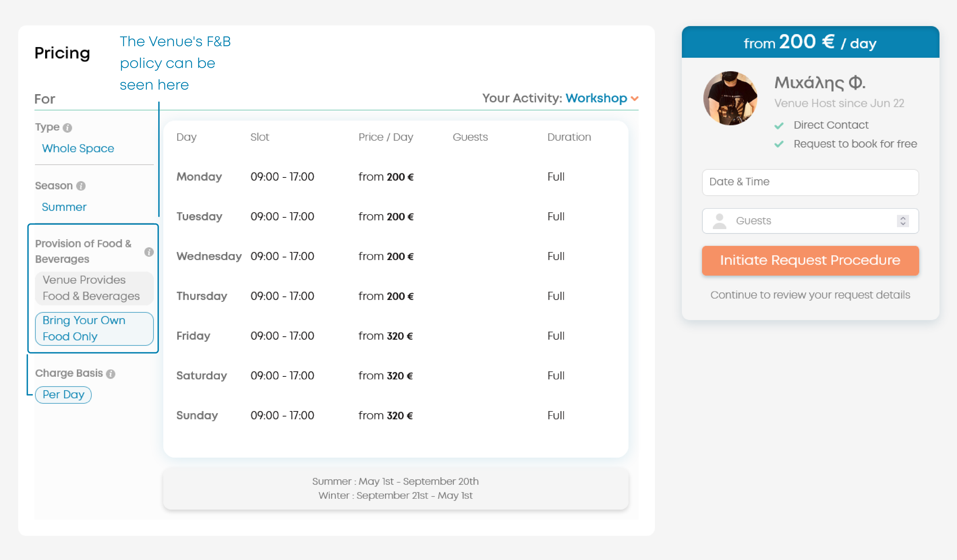The height and width of the screenshot is (560, 957).
Task: Click the Summer season dates note
Action: click(x=395, y=482)
